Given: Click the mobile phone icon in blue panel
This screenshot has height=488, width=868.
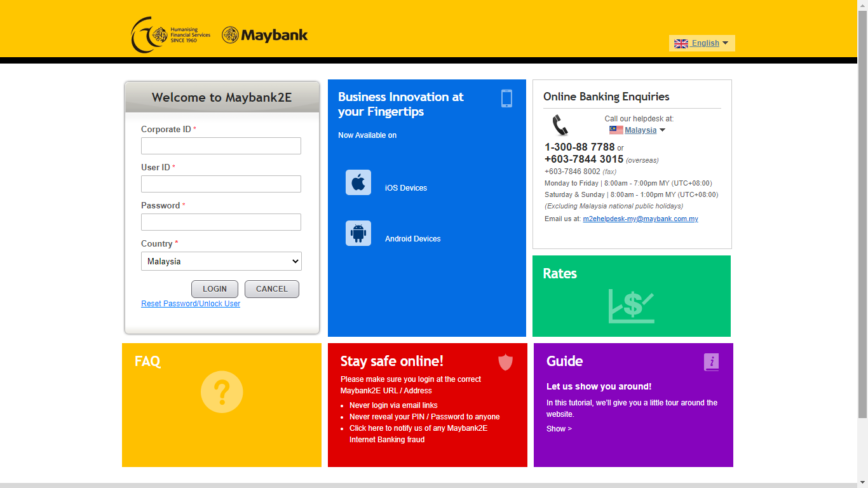Looking at the screenshot, I should coord(506,98).
